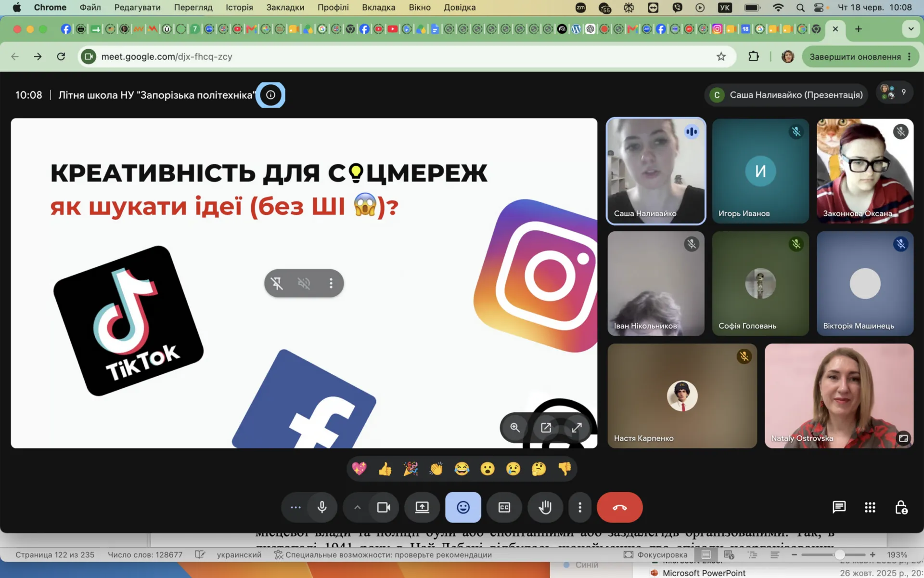The image size is (924, 578).
Task: Open the Редагувати menu
Action: tap(137, 7)
